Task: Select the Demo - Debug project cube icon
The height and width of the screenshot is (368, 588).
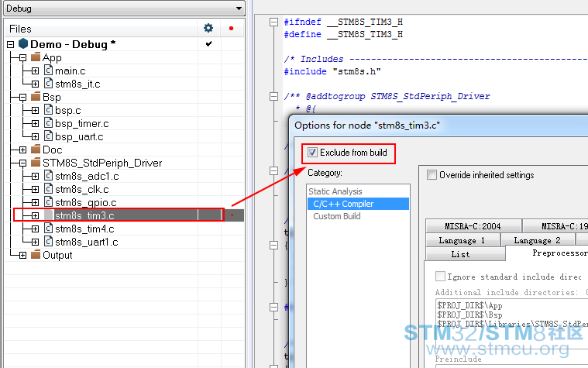Action: tap(23, 44)
